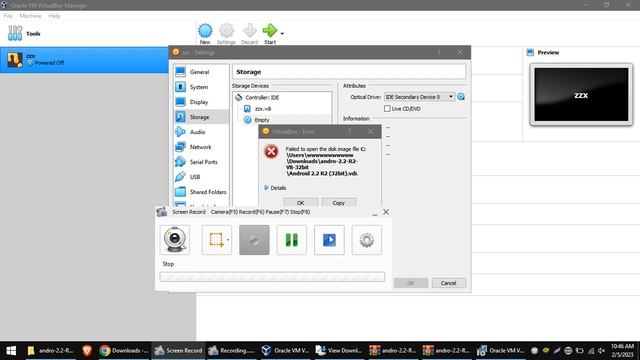Open region selection dropdown arrow in Screen Record
Image resolution: width=640 pixels, height=360 pixels.
coord(228,240)
